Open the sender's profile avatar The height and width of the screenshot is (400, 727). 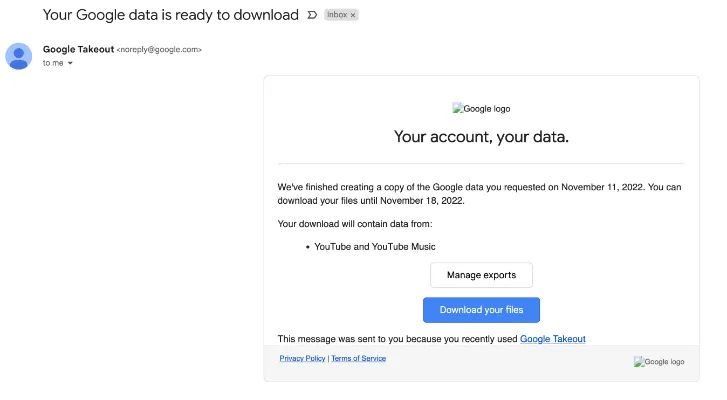19,56
